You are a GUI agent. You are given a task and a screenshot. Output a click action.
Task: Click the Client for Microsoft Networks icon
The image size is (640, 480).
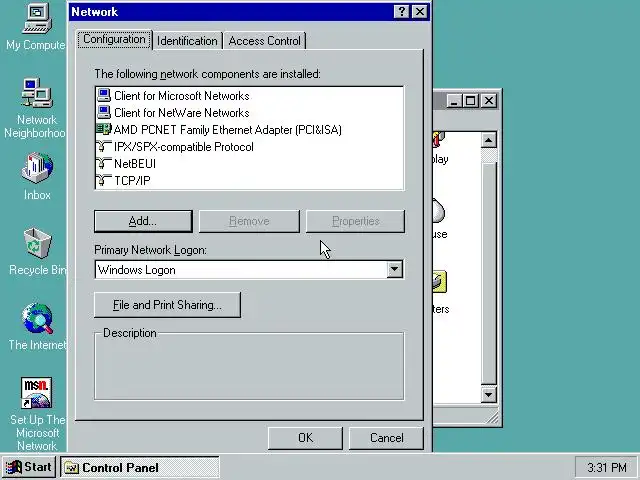coord(104,96)
